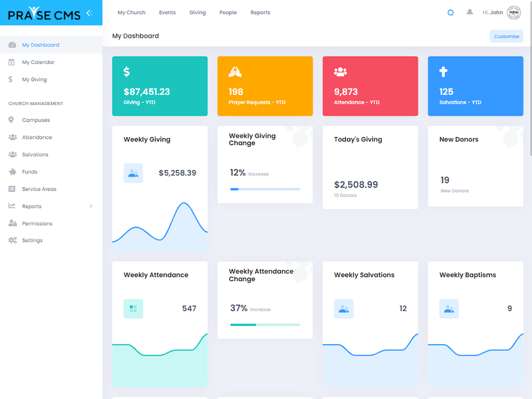Open the Events top menu
The image size is (532, 399).
pos(167,12)
